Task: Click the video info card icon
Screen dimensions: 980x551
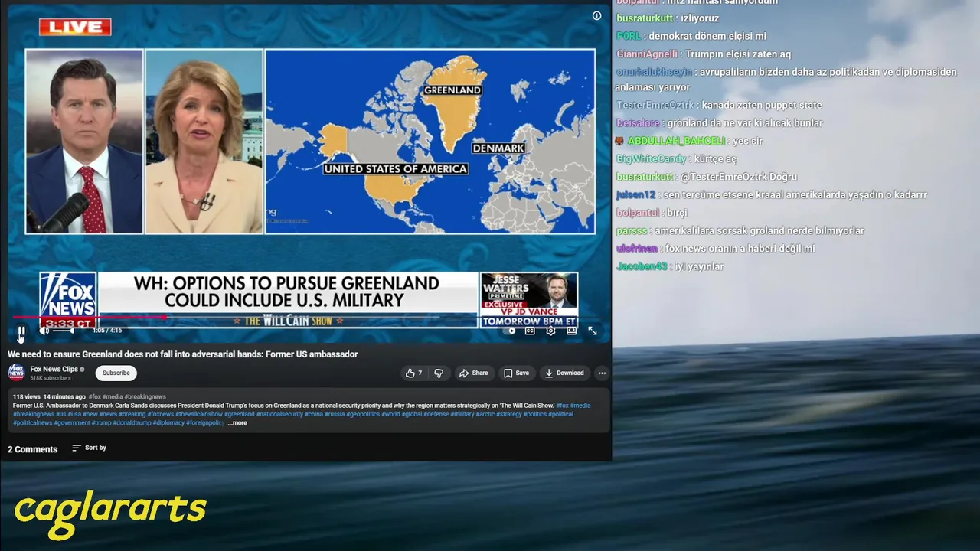Action: [596, 16]
